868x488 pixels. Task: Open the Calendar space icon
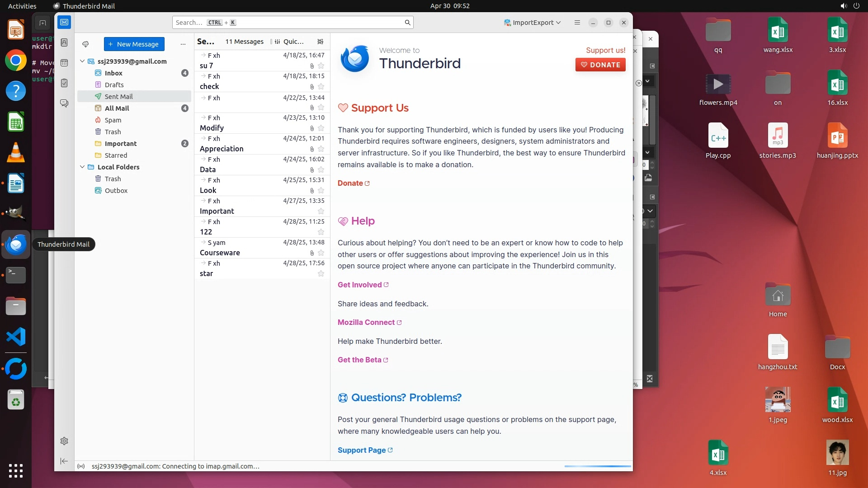[64, 63]
